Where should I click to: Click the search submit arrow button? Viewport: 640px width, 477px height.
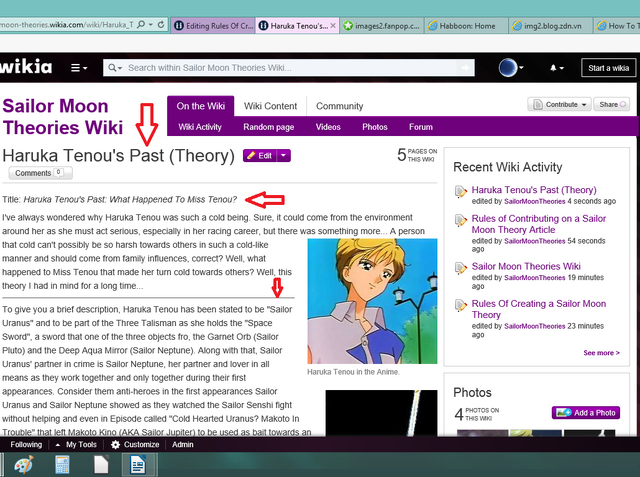tap(465, 68)
